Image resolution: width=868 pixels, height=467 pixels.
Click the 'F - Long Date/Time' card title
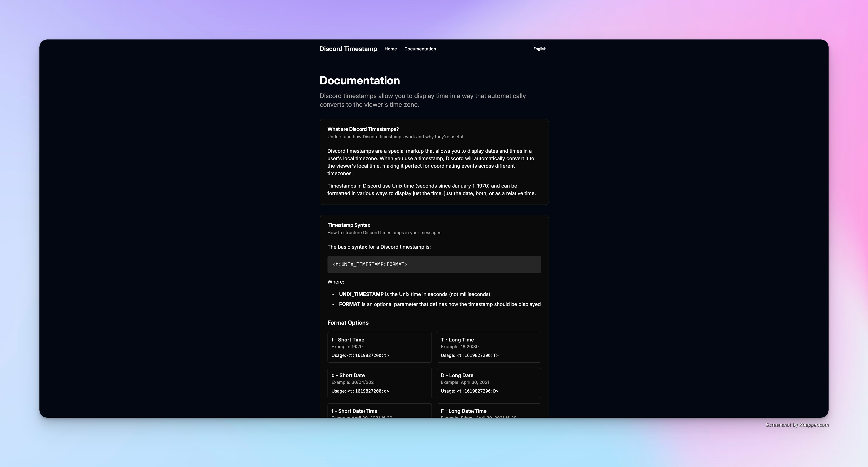click(x=463, y=411)
